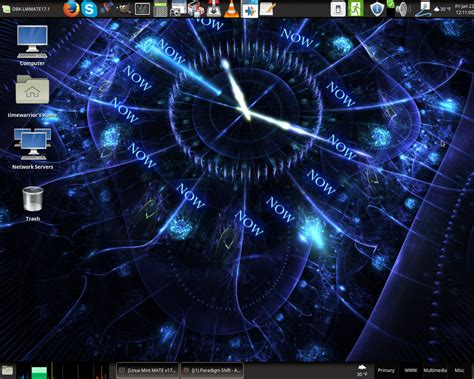Click the green logout exit icon
Viewport: 474px width, 379px height.
(x=356, y=8)
